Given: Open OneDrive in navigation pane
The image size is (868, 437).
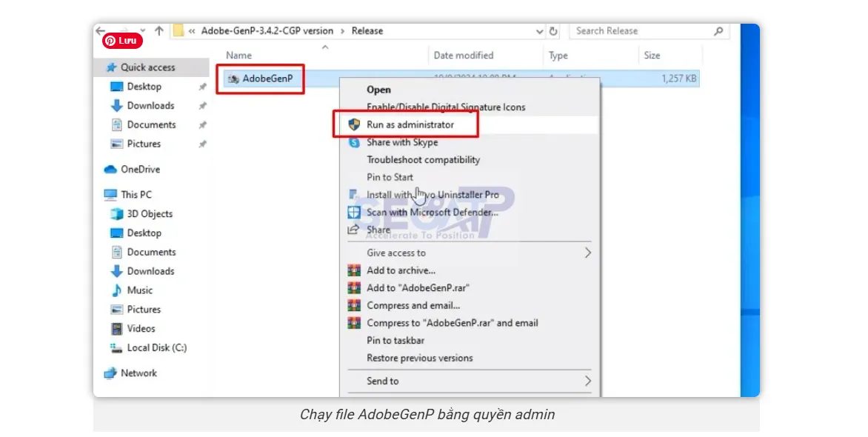Looking at the screenshot, I should pyautogui.click(x=141, y=170).
